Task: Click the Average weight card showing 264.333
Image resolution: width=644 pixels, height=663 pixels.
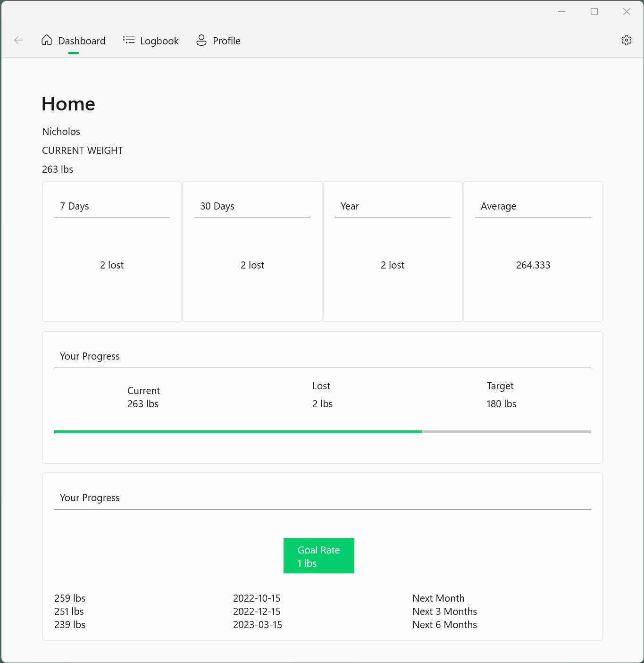Action: click(533, 251)
